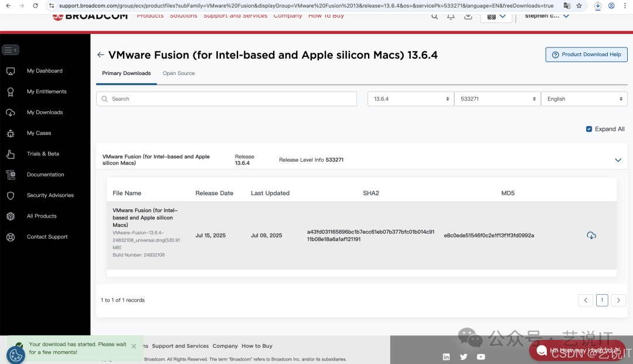Open the English language dropdown
The image size is (633, 364).
click(584, 99)
